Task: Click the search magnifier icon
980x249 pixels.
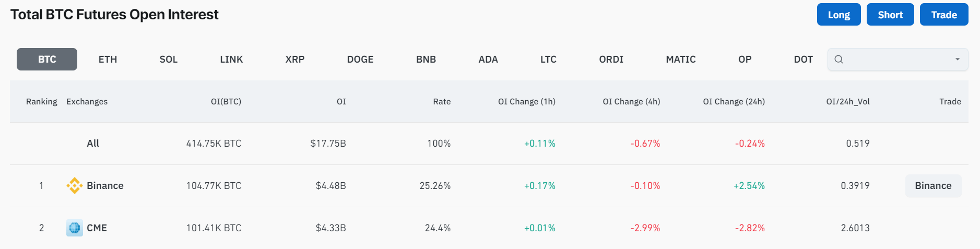Action: tap(839, 60)
